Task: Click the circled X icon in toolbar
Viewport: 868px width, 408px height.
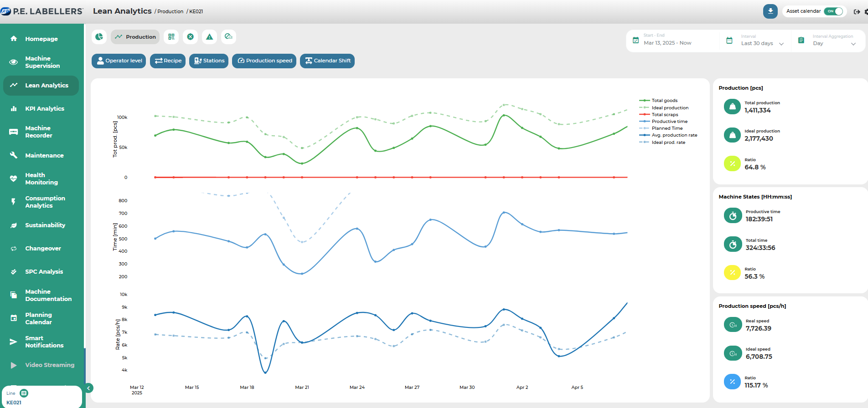Action: point(191,37)
